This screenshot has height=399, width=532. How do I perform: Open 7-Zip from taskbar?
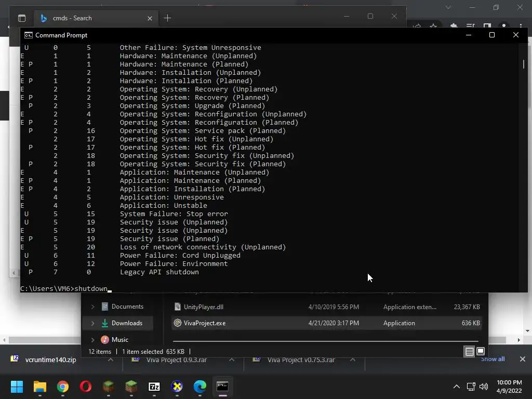(x=154, y=387)
